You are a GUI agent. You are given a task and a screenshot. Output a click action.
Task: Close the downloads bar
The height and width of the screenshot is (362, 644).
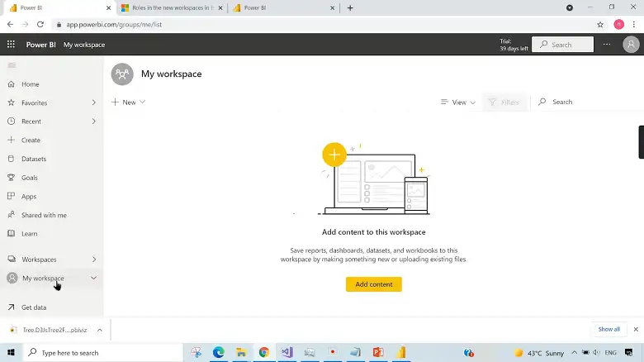(636, 330)
